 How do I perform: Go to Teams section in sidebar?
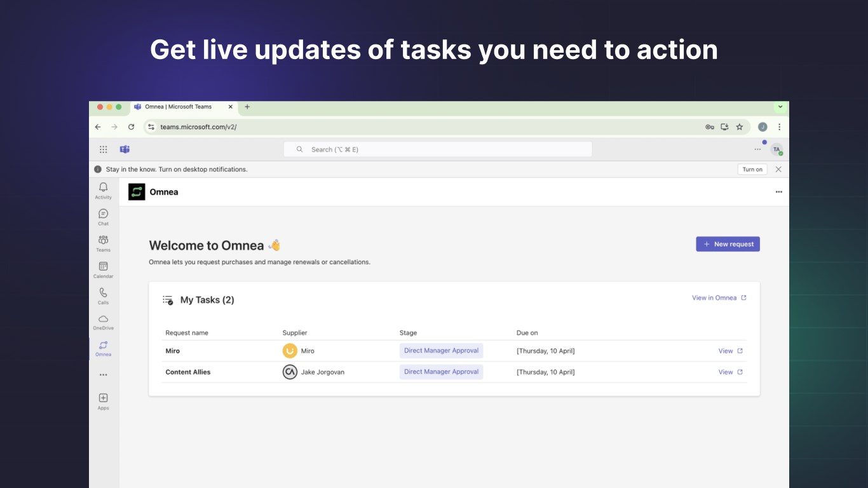coord(104,243)
